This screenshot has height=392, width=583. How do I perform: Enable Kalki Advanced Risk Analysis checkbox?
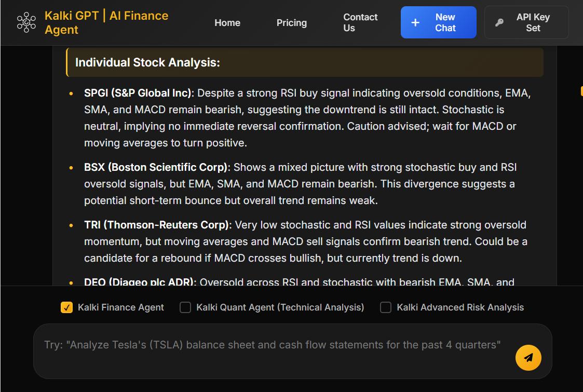click(x=386, y=307)
